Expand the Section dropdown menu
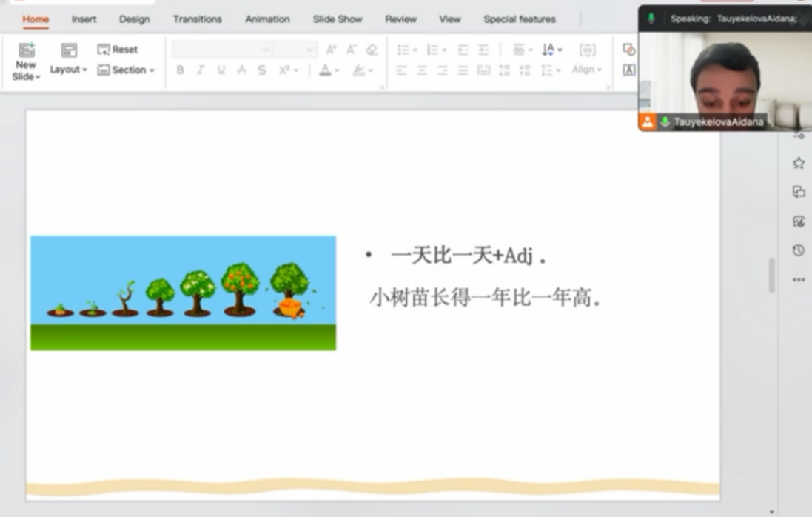This screenshot has width=812, height=517. (x=126, y=70)
